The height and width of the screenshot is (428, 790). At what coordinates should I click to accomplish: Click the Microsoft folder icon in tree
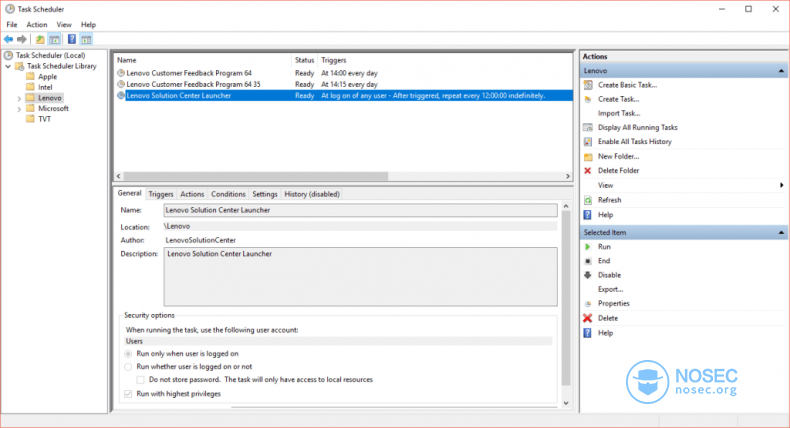(x=30, y=108)
